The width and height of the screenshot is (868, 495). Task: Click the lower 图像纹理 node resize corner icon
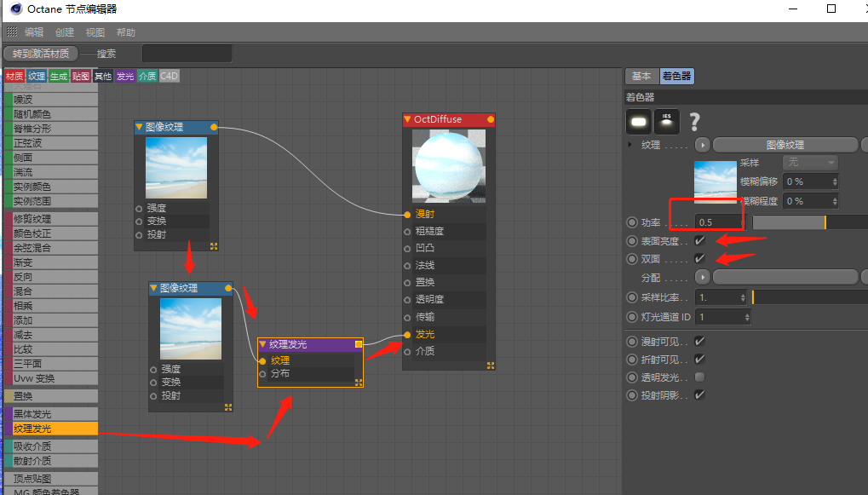coord(228,407)
